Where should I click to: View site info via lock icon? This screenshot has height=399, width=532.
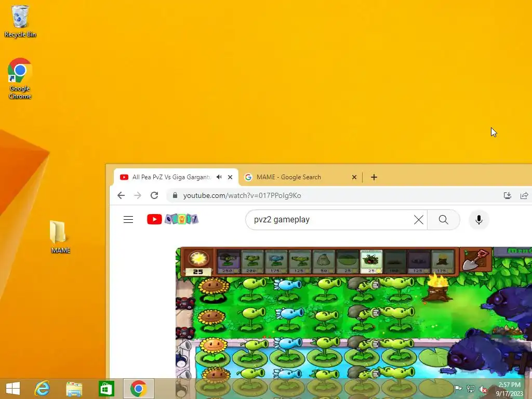175,195
